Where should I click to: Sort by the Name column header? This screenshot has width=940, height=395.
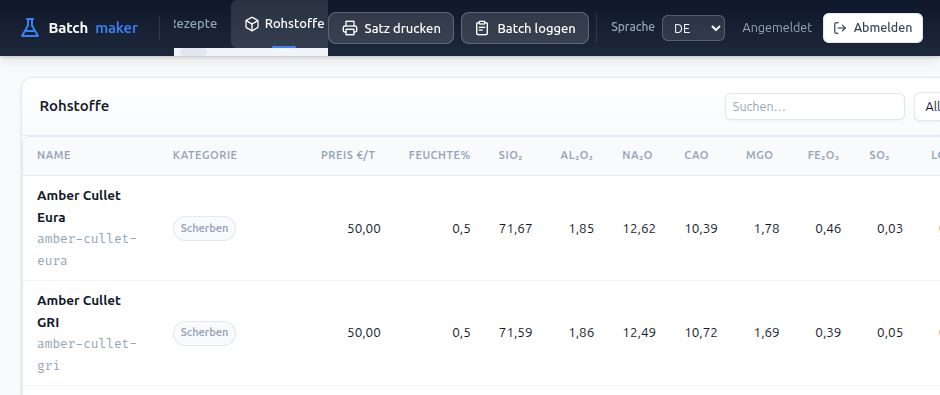point(54,155)
